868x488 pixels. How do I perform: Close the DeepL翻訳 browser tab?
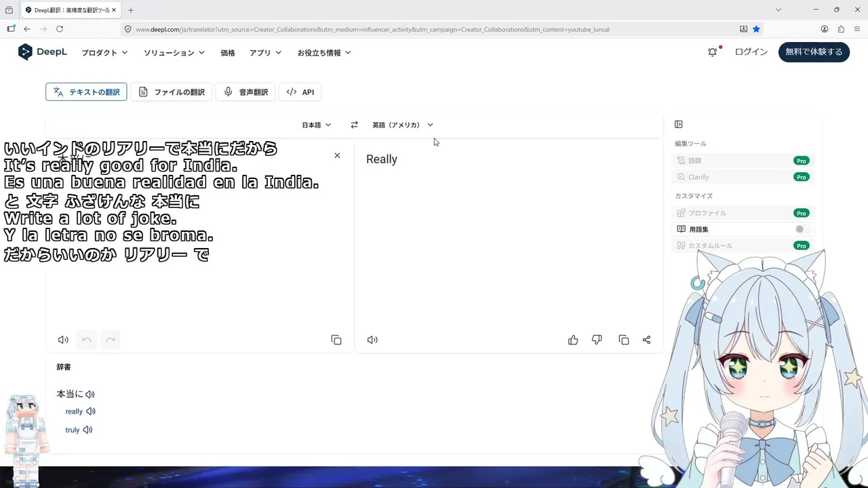point(114,10)
